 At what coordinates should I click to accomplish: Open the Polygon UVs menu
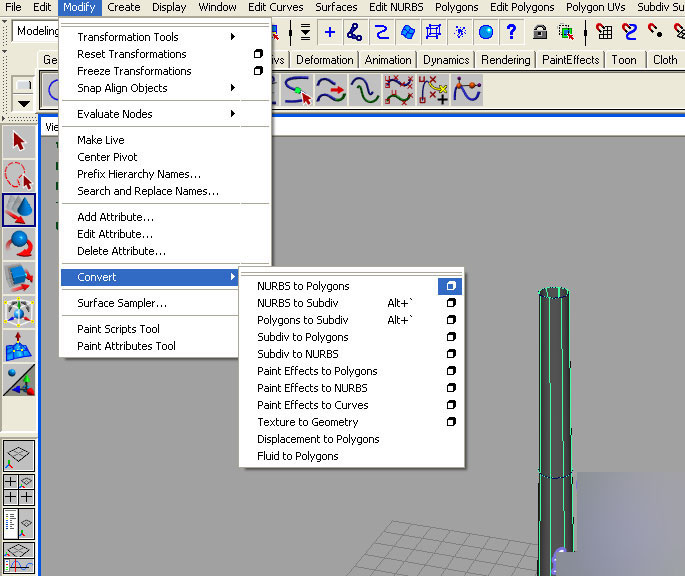(595, 7)
